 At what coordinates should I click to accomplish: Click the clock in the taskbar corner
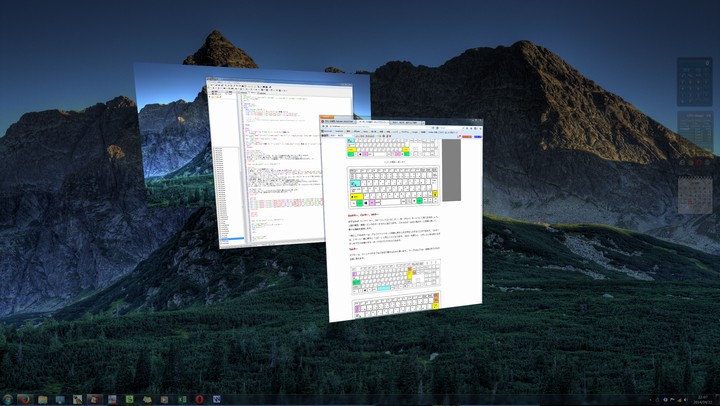click(703, 398)
